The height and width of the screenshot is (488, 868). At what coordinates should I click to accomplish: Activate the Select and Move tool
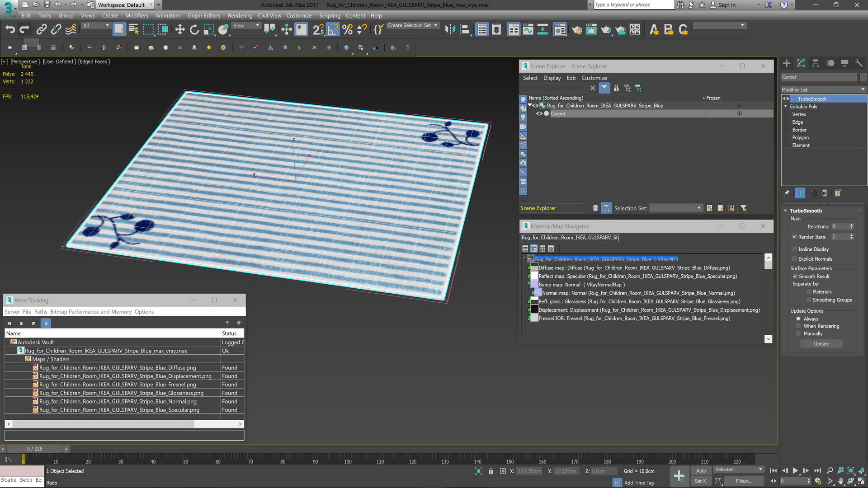click(x=180, y=30)
